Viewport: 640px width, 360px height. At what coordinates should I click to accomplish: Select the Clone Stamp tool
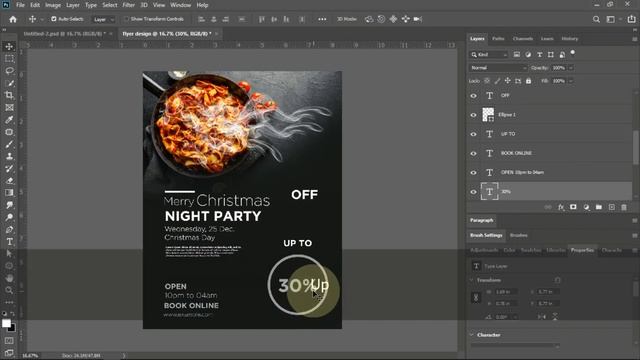(9, 156)
